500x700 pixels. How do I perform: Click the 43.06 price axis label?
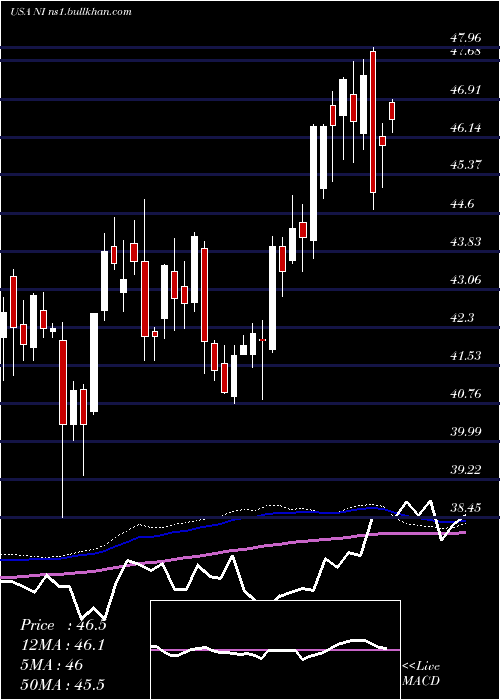466,280
